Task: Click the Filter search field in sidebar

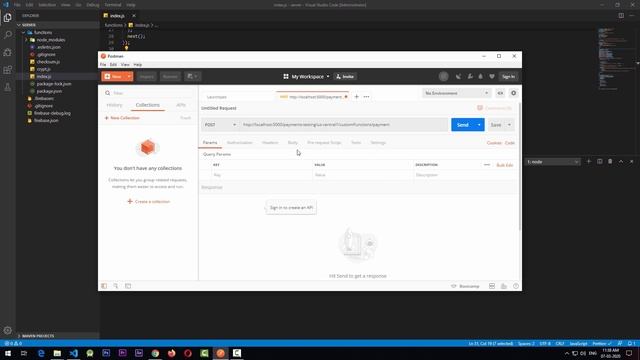Action: pos(148,93)
